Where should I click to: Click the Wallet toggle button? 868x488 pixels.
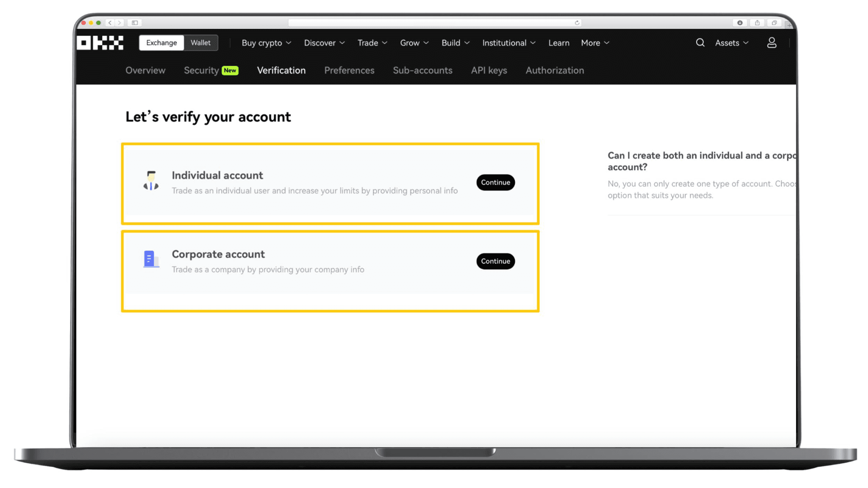200,42
